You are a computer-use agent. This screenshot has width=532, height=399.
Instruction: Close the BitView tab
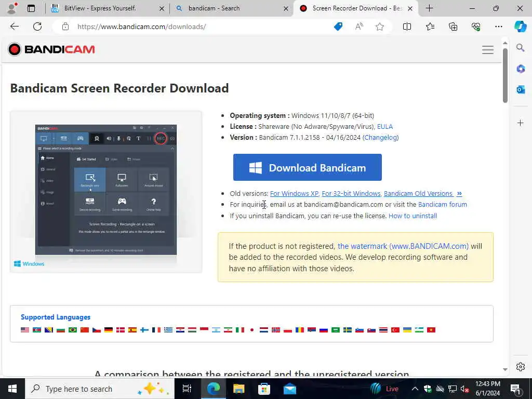pos(162,8)
